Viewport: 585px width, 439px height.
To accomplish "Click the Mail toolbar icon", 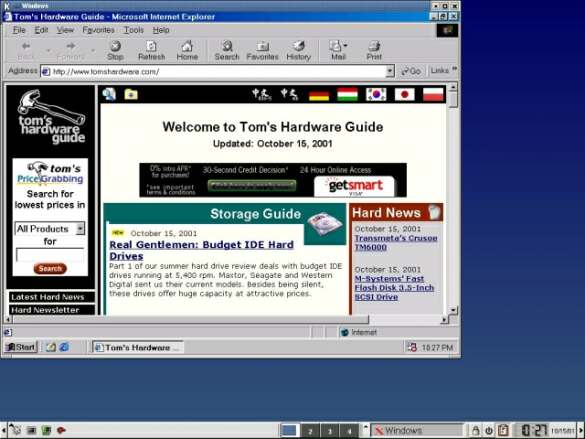I will tap(335, 47).
